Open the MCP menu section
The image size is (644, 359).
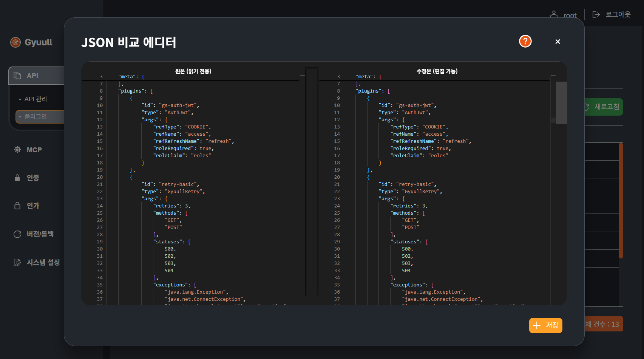click(x=34, y=150)
